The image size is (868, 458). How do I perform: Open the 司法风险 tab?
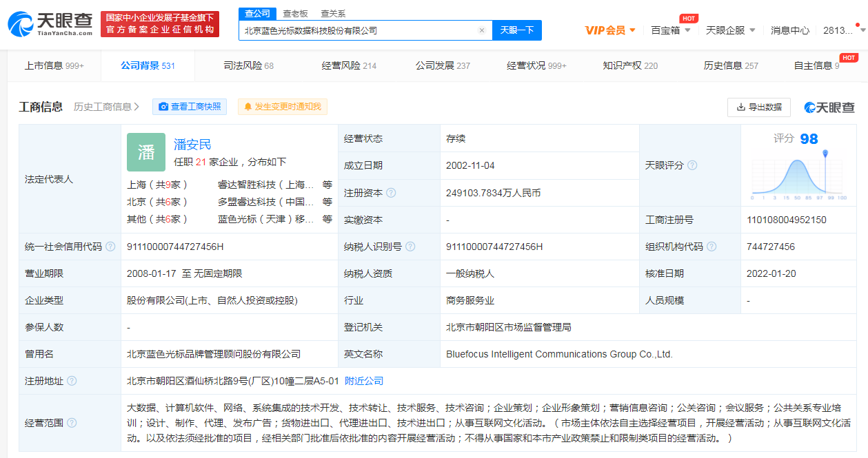click(x=248, y=65)
